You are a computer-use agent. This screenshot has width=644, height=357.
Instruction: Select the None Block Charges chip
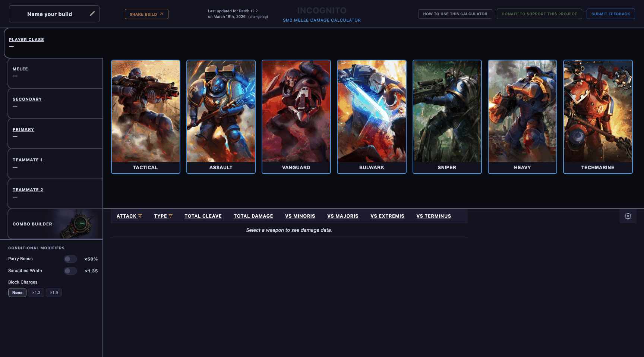tap(17, 293)
